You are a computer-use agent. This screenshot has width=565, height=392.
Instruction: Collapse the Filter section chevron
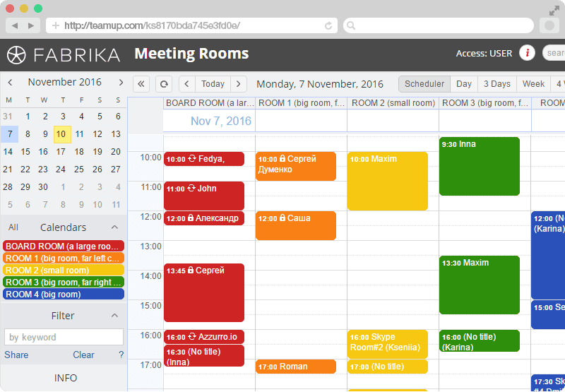[114, 316]
